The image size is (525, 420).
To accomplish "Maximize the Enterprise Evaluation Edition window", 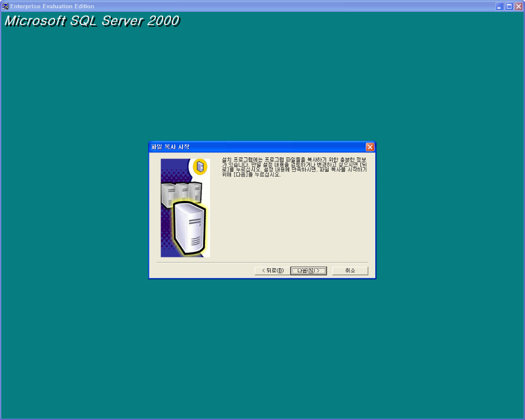I will click(509, 6).
